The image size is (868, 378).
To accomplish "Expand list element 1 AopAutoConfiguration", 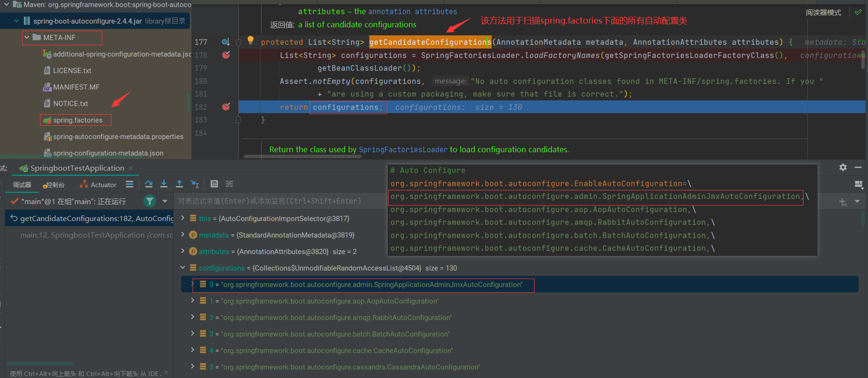I will (x=193, y=301).
